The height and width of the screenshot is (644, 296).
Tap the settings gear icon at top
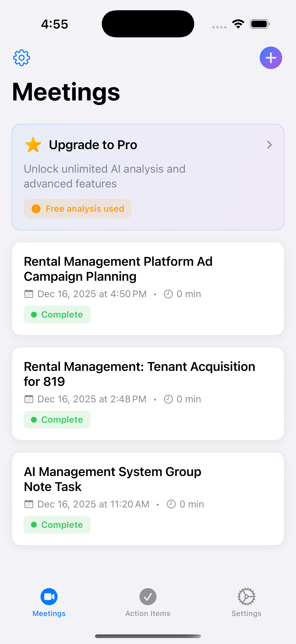(x=22, y=58)
